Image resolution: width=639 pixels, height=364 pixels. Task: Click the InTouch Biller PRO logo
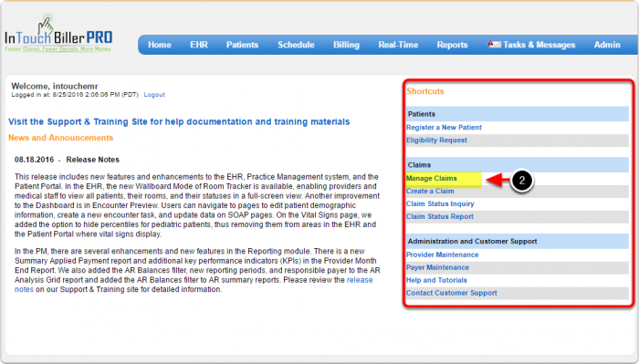(x=58, y=35)
